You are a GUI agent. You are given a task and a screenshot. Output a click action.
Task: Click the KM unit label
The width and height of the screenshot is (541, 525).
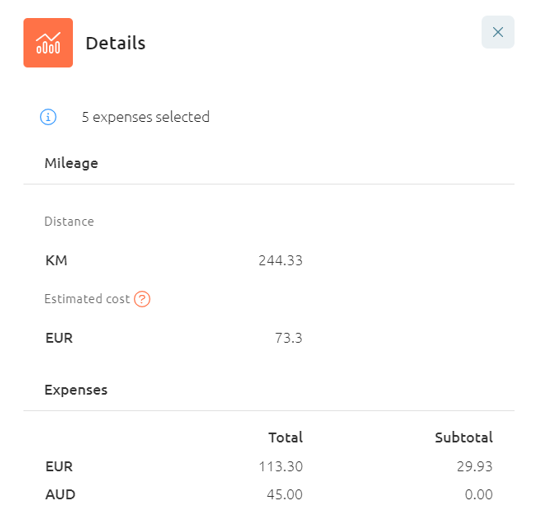point(56,260)
